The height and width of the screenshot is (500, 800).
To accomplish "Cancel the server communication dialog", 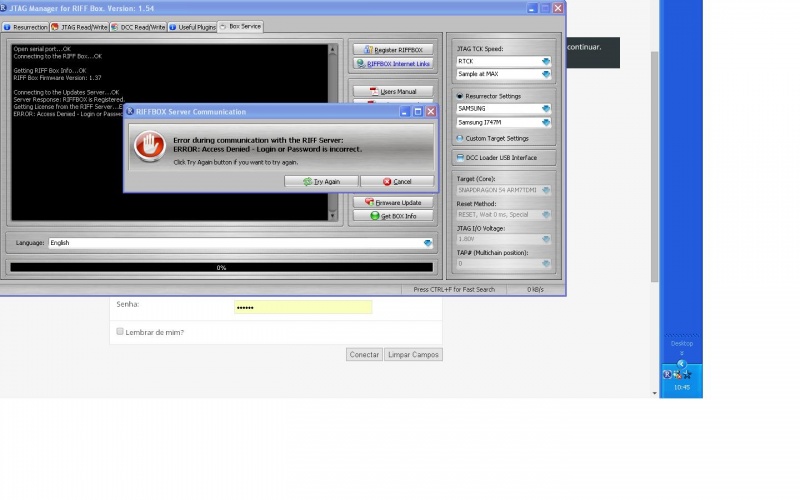I will (397, 181).
